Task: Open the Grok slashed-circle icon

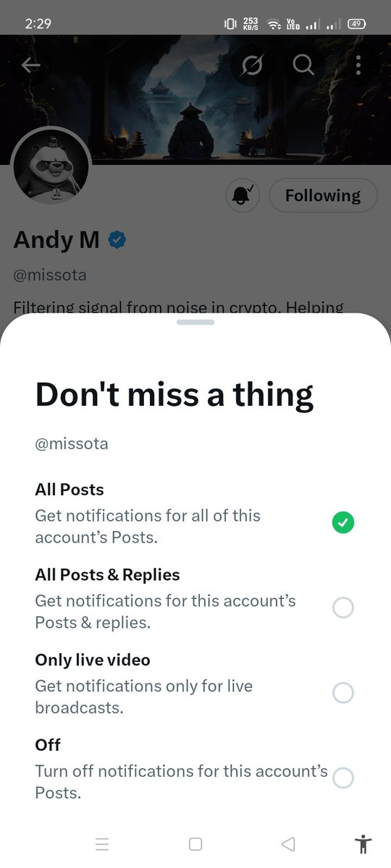Action: click(252, 65)
